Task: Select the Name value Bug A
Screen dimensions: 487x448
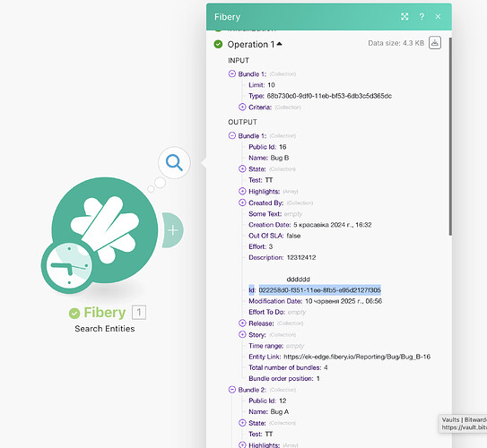Action: 280,411
